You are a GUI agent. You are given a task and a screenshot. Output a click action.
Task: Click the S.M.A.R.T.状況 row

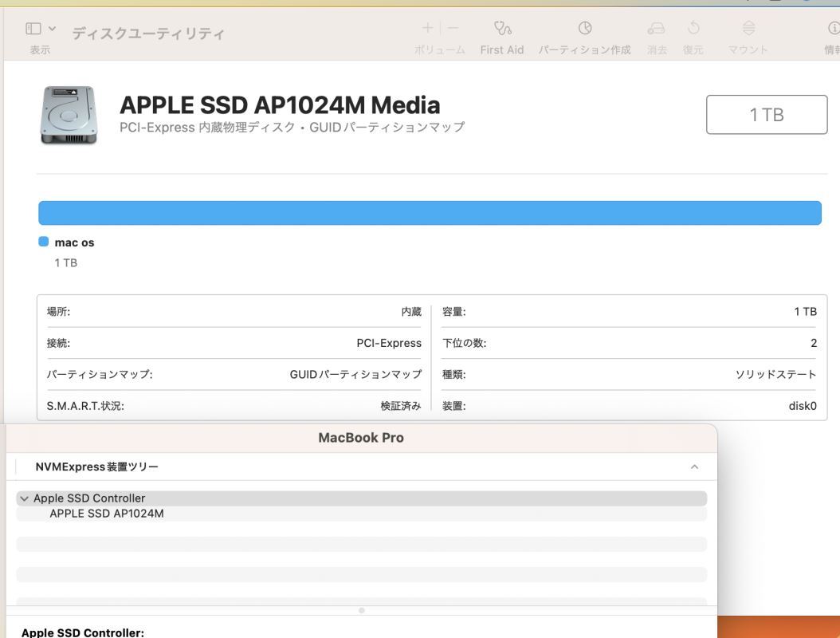[234, 406]
